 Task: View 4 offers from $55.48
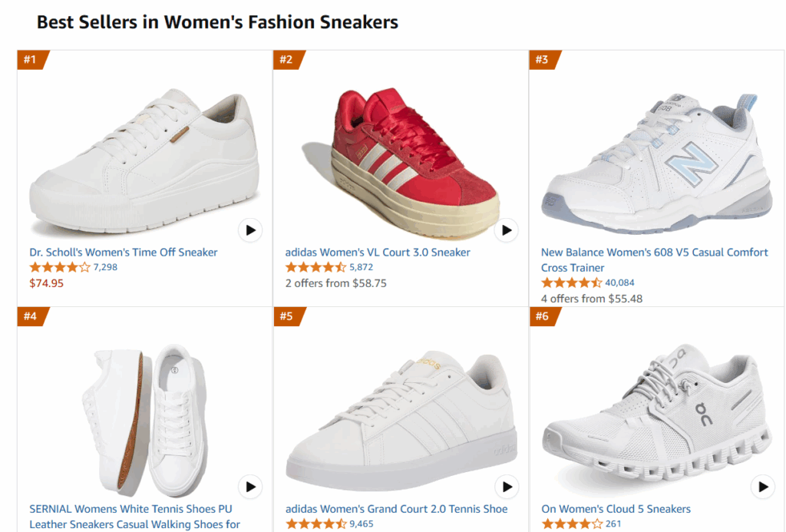coord(592,298)
